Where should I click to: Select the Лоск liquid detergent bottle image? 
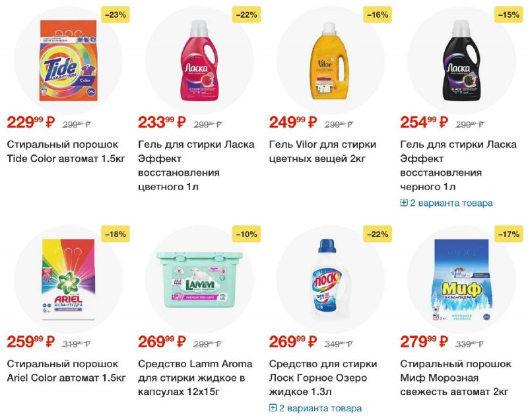point(331,279)
